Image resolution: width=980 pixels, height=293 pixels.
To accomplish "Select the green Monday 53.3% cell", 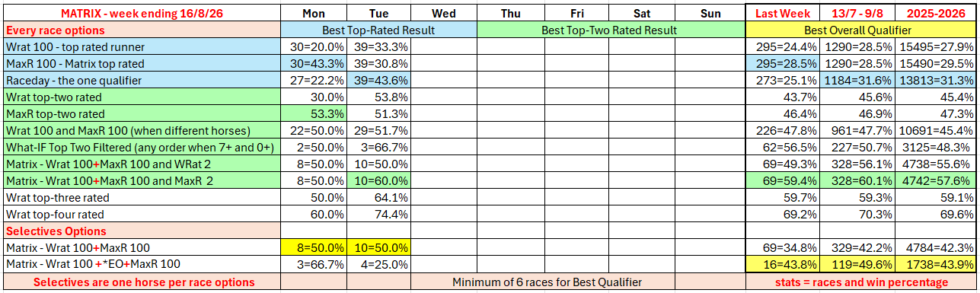I will 313,114.
